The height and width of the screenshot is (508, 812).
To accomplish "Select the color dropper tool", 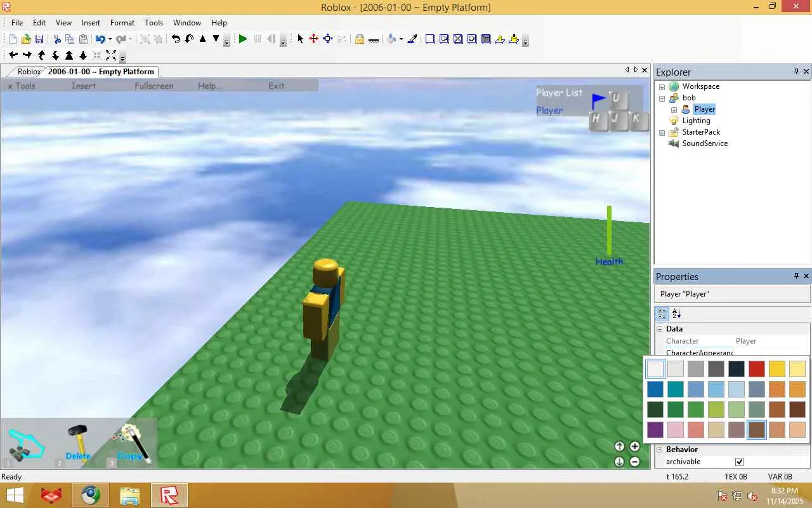I will (412, 39).
